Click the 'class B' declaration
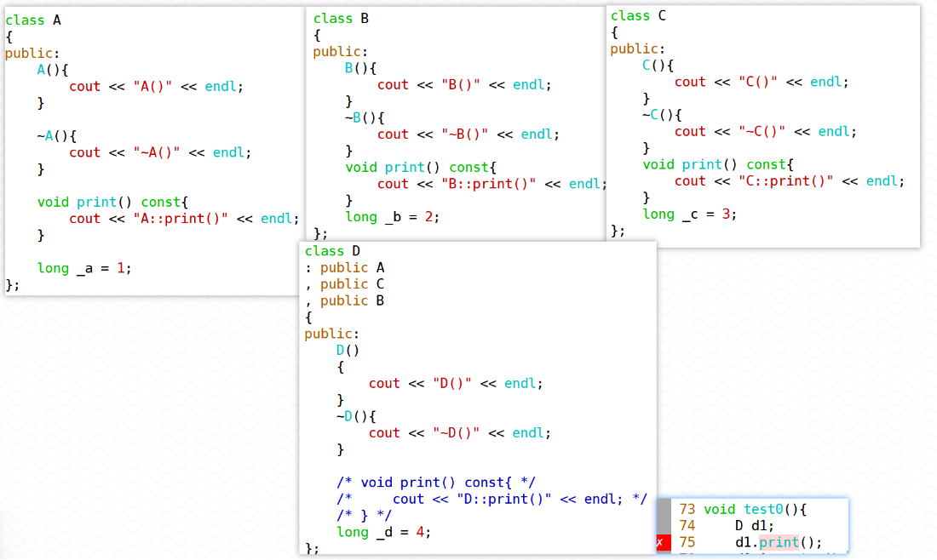Screen dimensions: 937x560 coord(342,19)
